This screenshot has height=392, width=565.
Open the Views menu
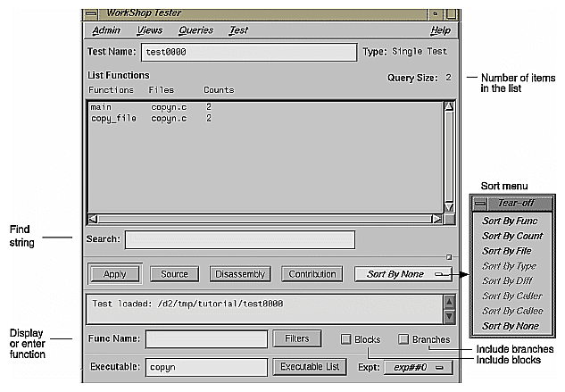150,30
